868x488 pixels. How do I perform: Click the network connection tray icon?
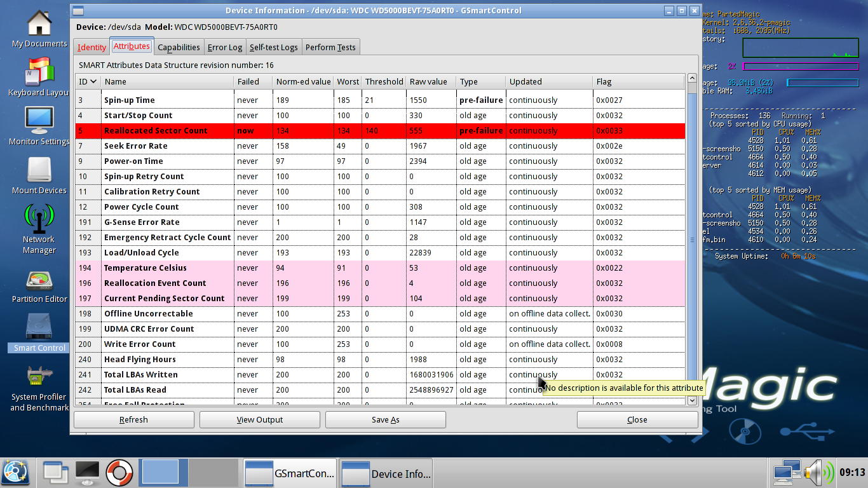click(x=786, y=473)
